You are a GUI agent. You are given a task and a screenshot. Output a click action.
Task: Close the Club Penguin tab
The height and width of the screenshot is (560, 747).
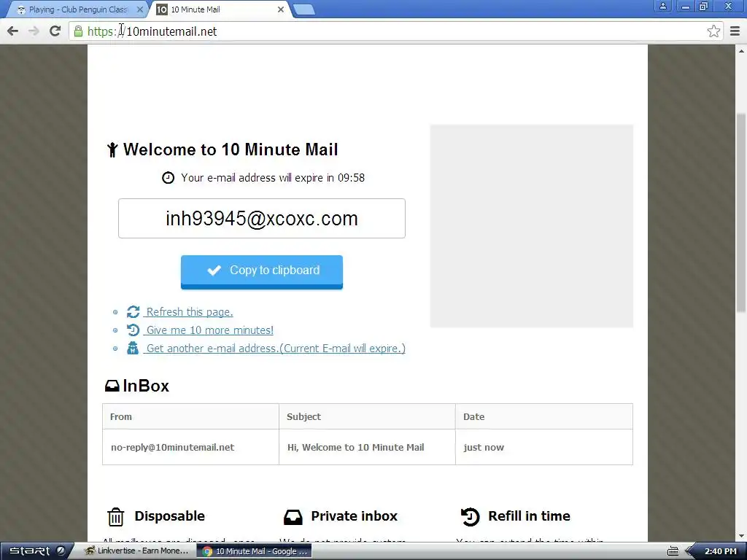click(139, 9)
